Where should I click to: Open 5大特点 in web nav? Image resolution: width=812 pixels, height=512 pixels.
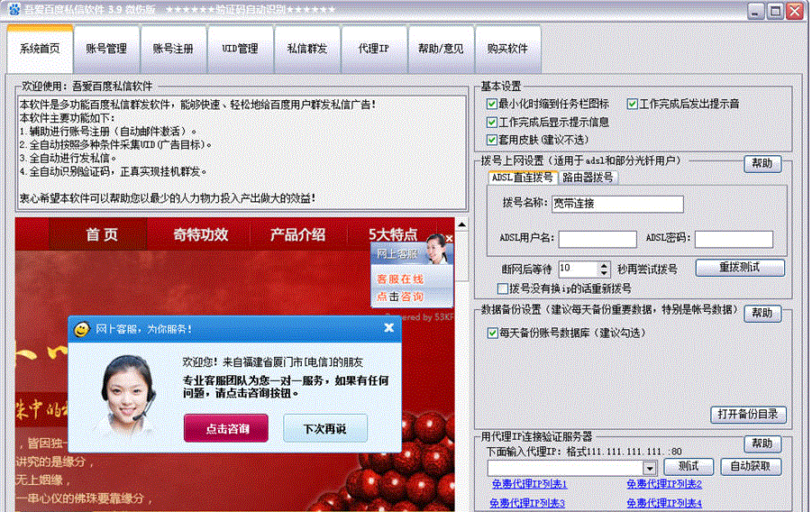(393, 234)
